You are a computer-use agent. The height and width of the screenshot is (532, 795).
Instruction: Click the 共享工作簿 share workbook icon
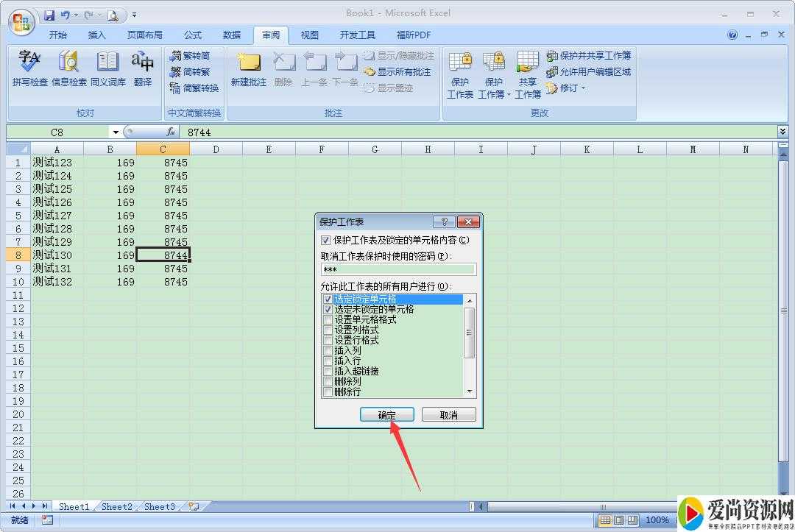tap(527, 74)
